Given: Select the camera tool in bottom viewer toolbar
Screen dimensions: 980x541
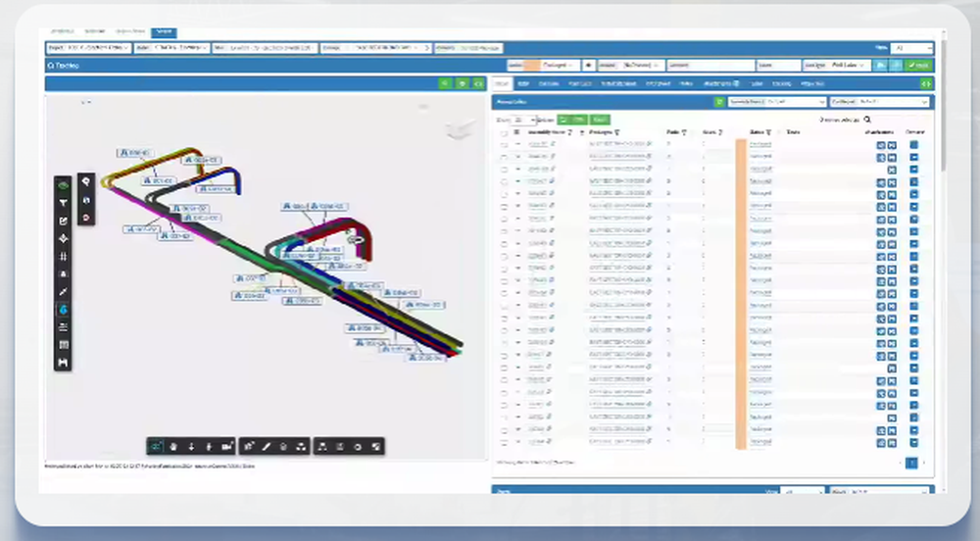Looking at the screenshot, I should point(227,446).
